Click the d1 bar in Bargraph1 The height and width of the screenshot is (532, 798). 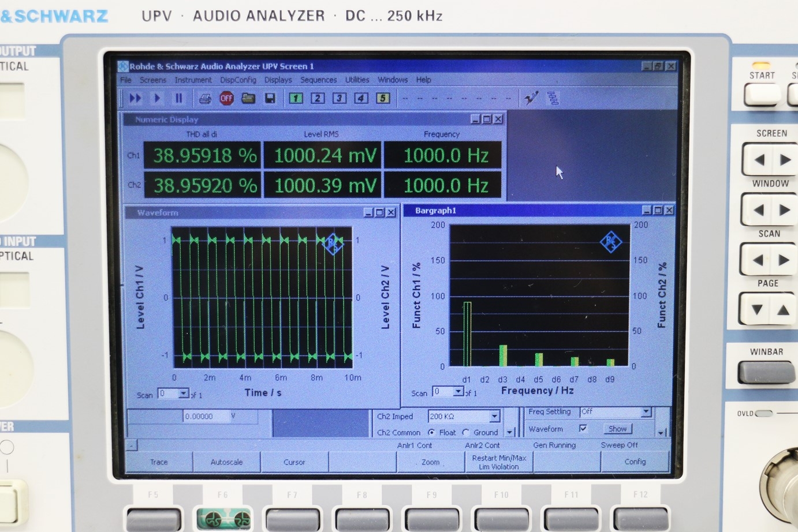click(x=467, y=334)
